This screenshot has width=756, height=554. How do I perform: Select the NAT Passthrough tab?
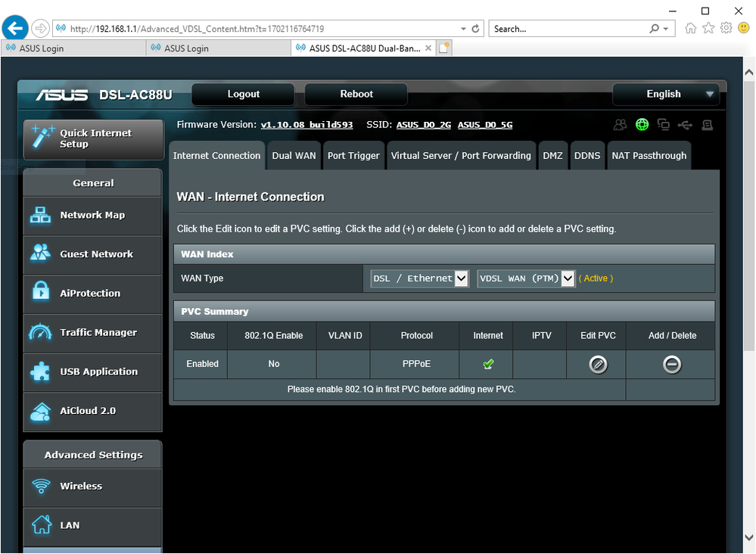649,156
